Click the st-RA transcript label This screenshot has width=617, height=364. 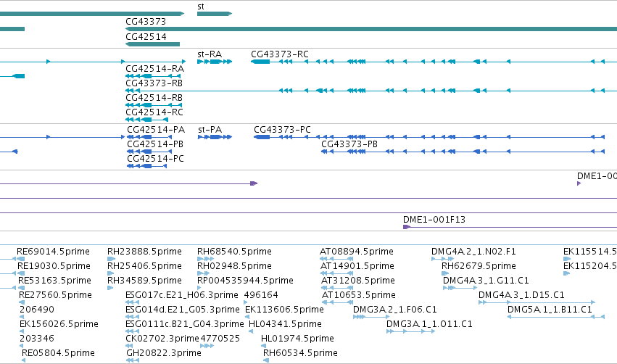point(210,54)
